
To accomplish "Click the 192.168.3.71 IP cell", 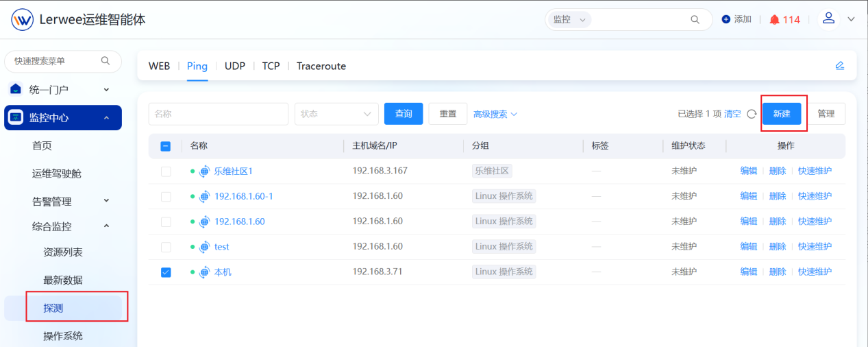I will click(x=377, y=272).
